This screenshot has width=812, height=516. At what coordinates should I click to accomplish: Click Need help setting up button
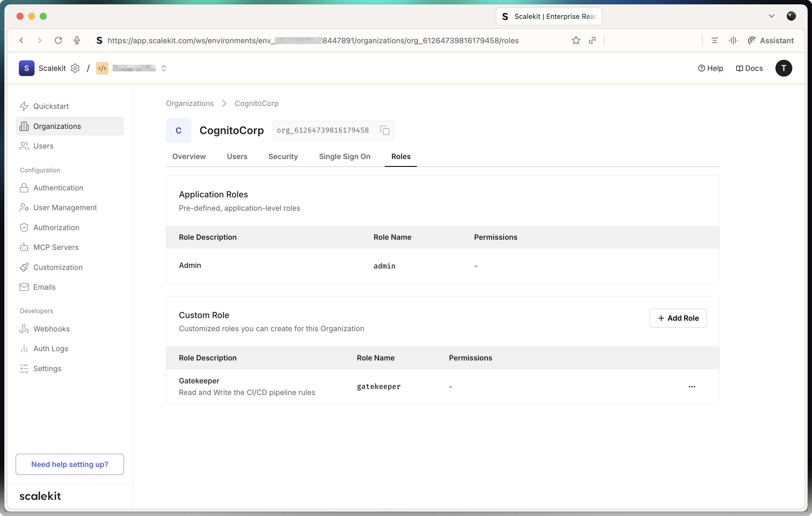[x=69, y=464]
